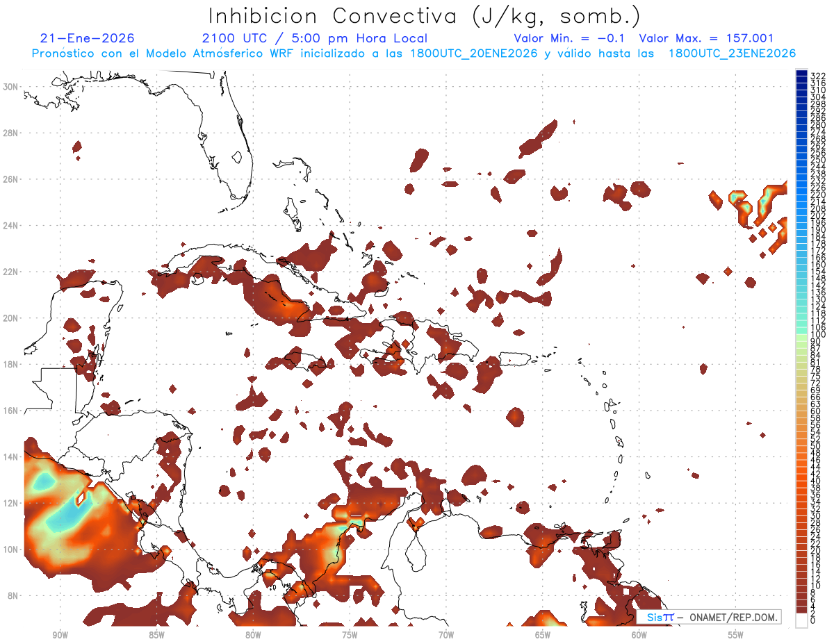Click the "85W" longitude label
This screenshot has height=644, width=834.
click(x=156, y=635)
